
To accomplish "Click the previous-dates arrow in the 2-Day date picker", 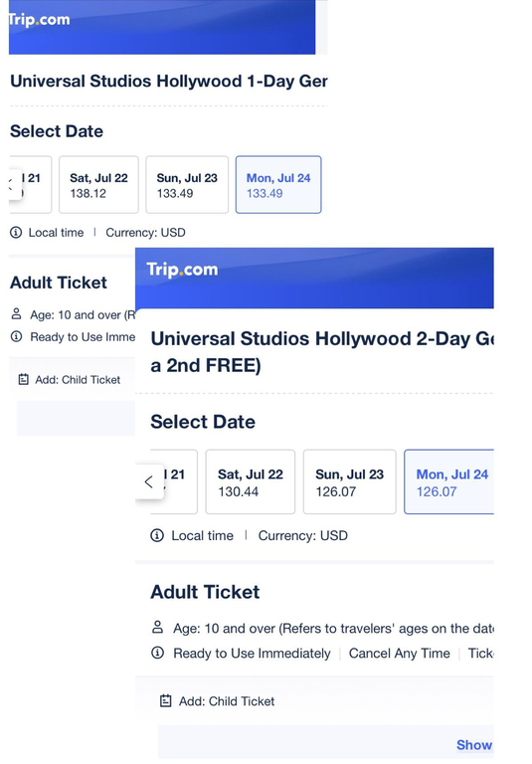I will click(x=149, y=481).
